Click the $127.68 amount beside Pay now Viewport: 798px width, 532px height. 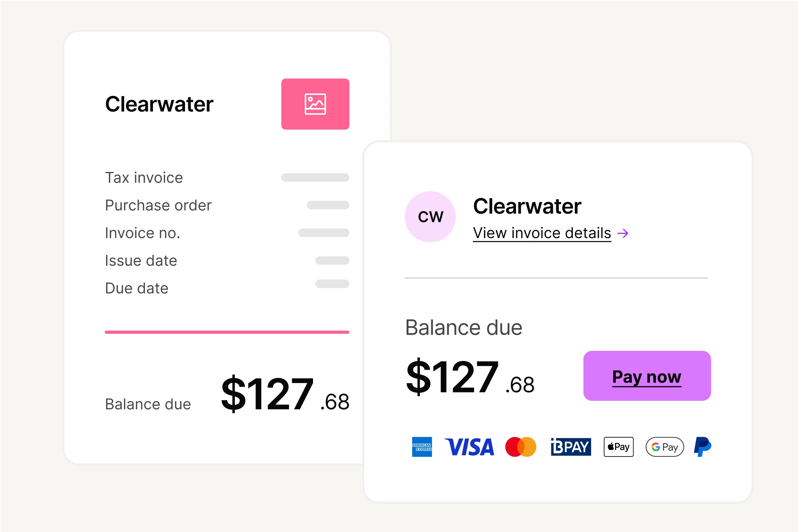click(x=470, y=377)
